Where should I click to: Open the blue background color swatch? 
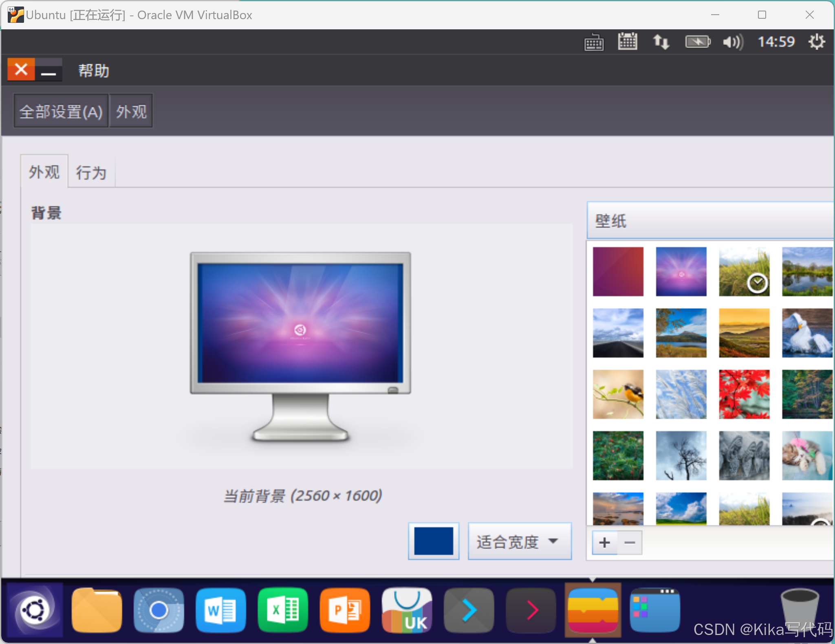[434, 541]
